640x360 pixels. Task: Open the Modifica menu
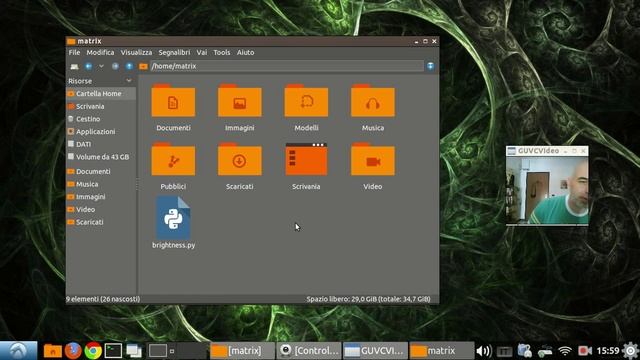100,52
